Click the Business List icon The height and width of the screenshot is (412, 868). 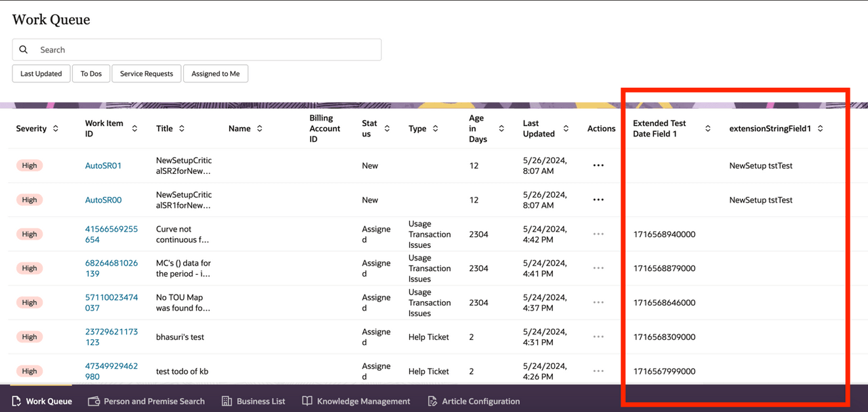(225, 401)
